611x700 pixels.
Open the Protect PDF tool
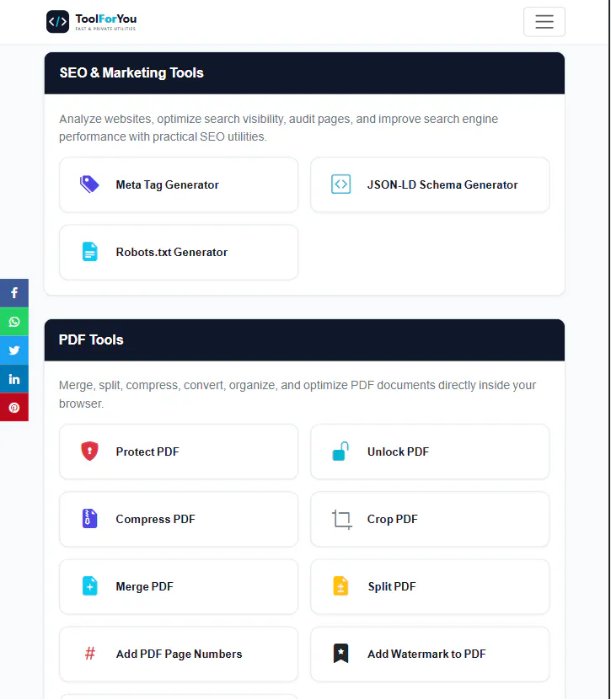(x=179, y=452)
